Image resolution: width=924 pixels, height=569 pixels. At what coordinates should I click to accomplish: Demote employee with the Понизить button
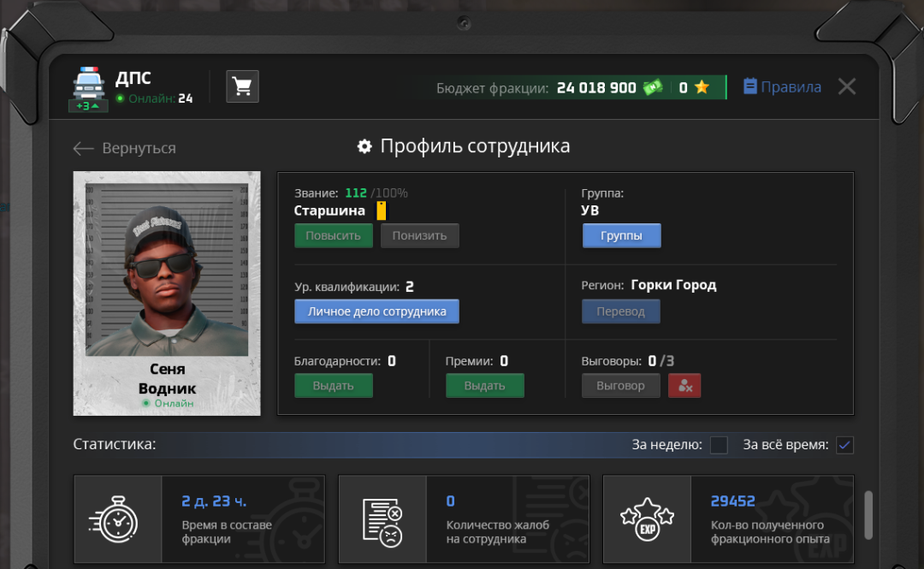(419, 236)
